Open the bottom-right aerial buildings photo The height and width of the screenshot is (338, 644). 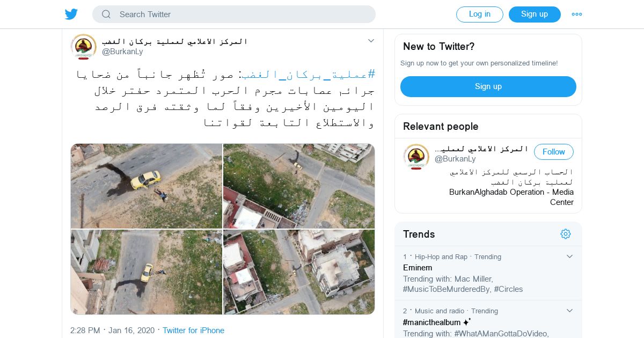click(x=299, y=272)
